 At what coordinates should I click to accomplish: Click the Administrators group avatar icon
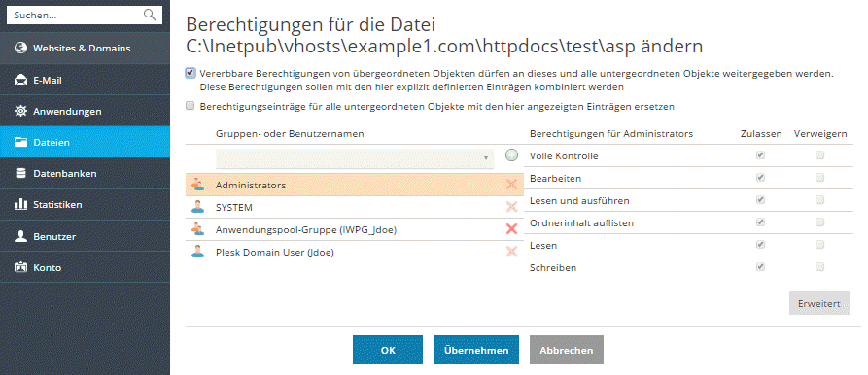[197, 185]
